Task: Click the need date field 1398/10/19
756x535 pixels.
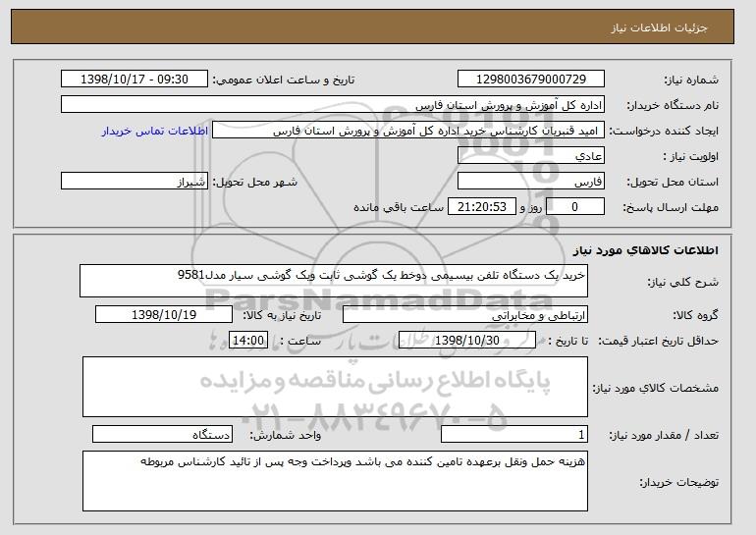Action: 164,315
